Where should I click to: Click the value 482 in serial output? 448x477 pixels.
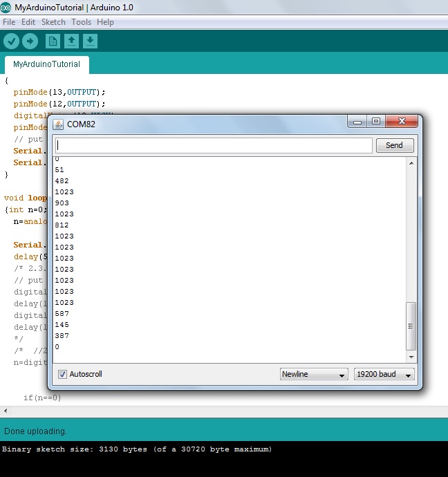point(62,181)
